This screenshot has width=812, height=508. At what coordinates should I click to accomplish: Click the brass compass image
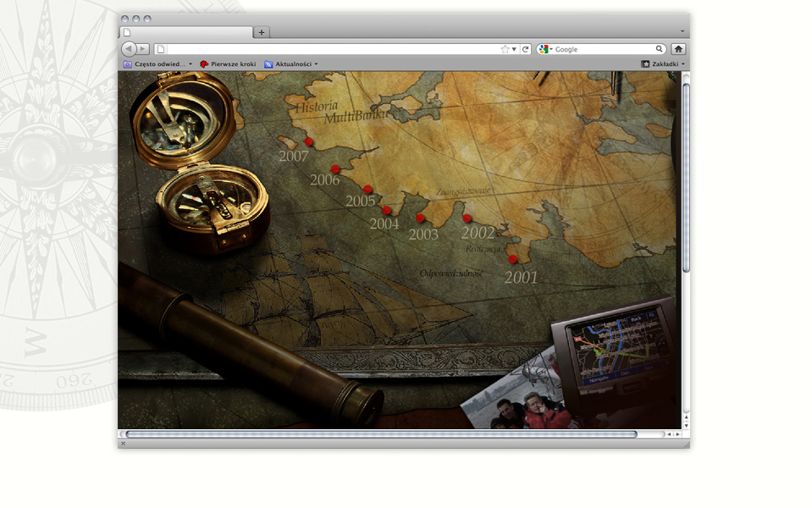tap(199, 163)
